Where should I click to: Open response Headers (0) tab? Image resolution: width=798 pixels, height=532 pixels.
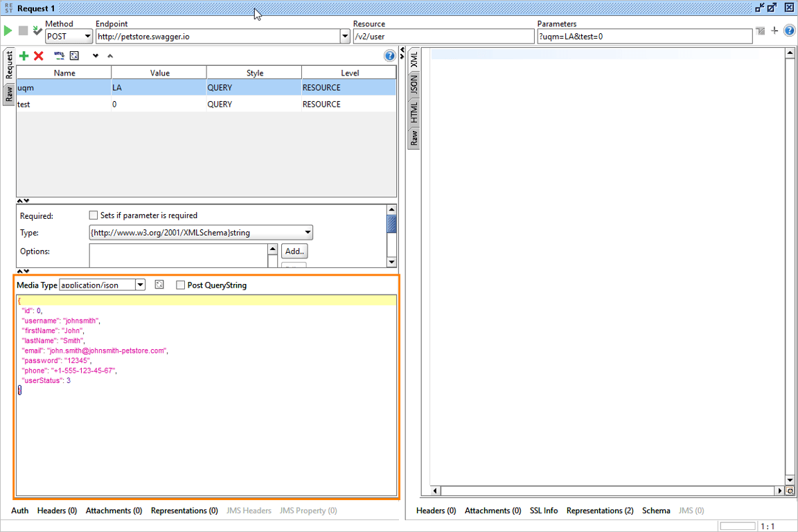click(436, 510)
